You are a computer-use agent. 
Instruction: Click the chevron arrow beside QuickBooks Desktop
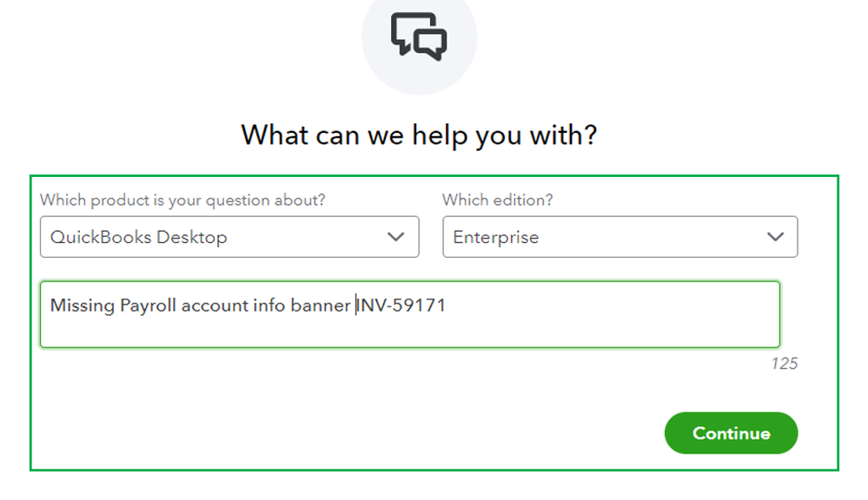click(396, 237)
